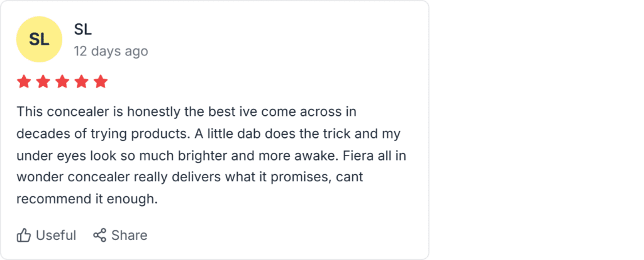Open reviewer name SL beside avatar
The image size is (644, 260).
coord(83,29)
